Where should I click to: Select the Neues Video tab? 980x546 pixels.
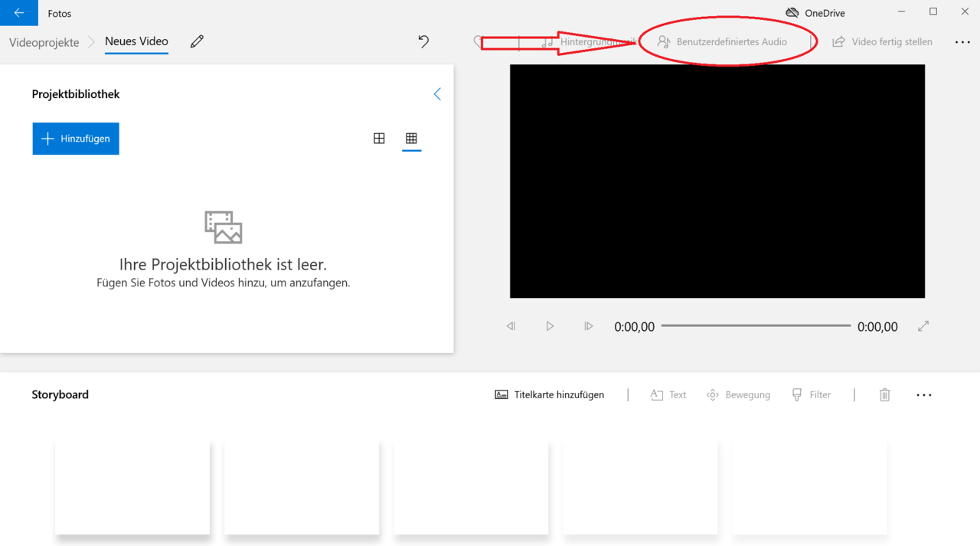pyautogui.click(x=136, y=41)
